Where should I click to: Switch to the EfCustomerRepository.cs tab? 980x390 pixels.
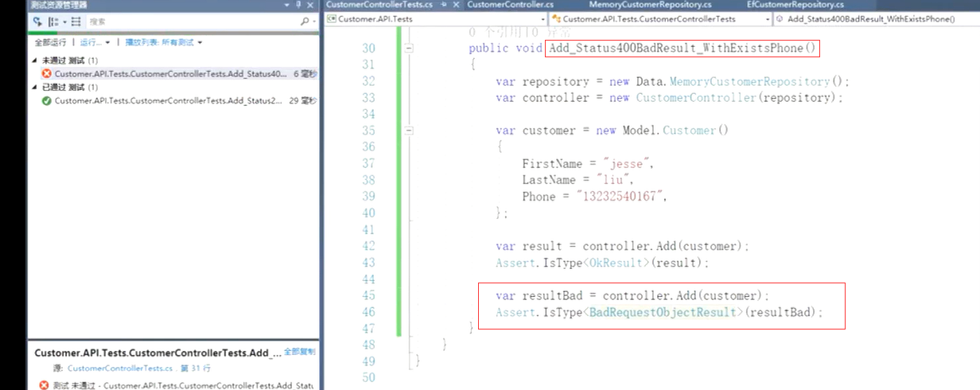795,5
